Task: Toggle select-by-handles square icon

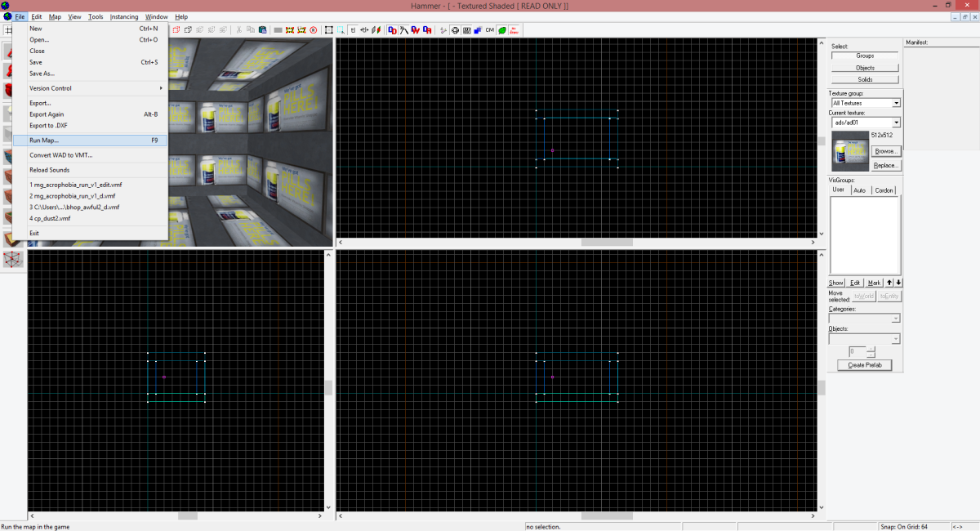Action: 328,30
